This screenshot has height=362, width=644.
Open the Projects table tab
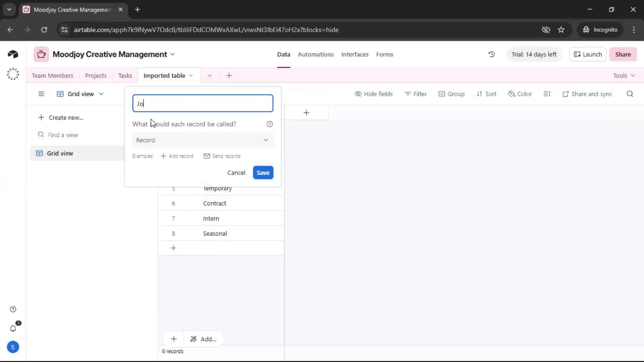pos(96,75)
